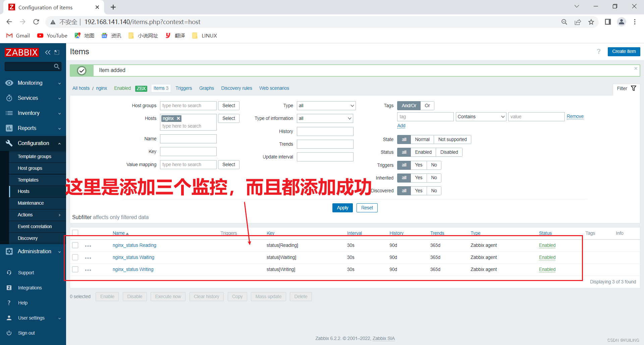Collapse sidebar using double-chevron icon
The width and height of the screenshot is (644, 345).
click(48, 52)
